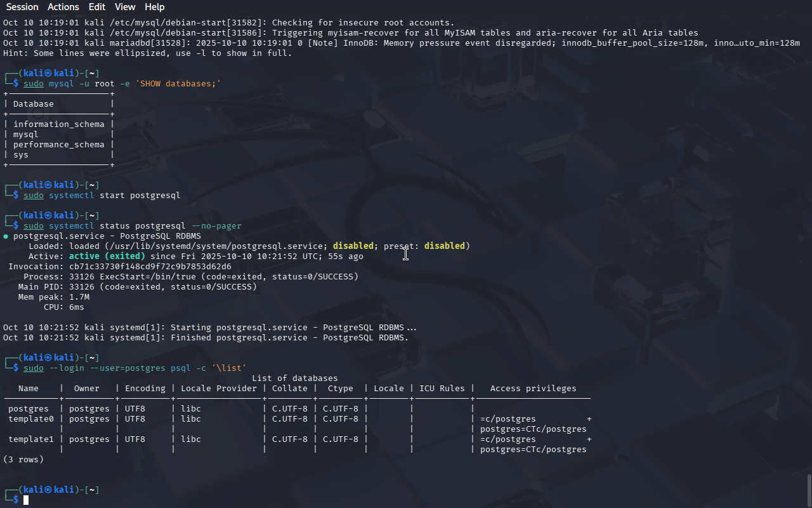Viewport: 812px width, 508px height.
Task: Click the green status dot beside postgresql.service
Action: click(x=6, y=236)
